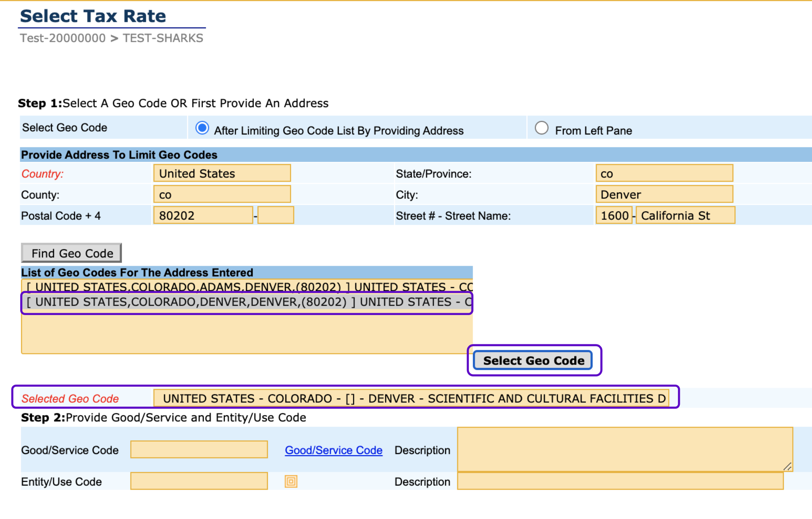Screen dimensions: 812x519
Task: Click the Good/Service Code input box
Action: tap(199, 449)
